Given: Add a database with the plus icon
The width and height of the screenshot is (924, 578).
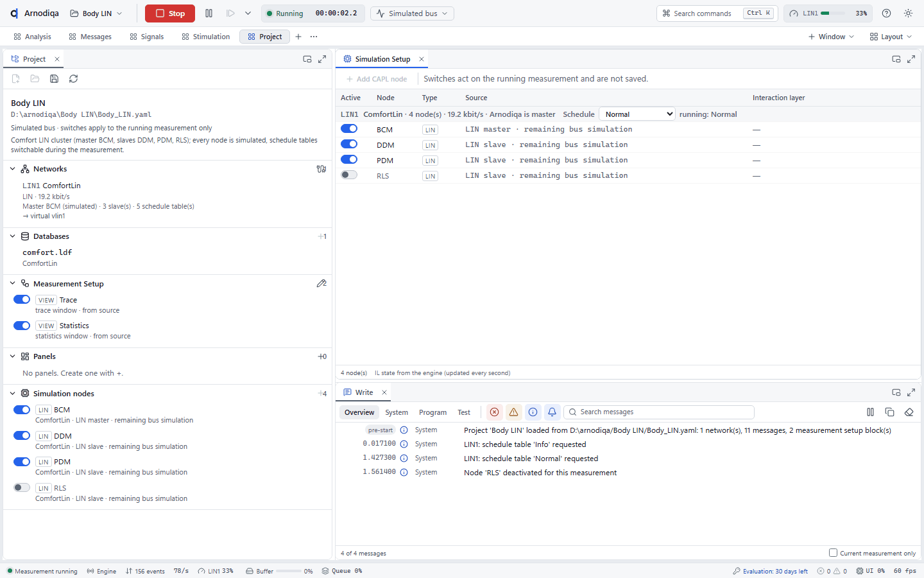Looking at the screenshot, I should (x=322, y=236).
